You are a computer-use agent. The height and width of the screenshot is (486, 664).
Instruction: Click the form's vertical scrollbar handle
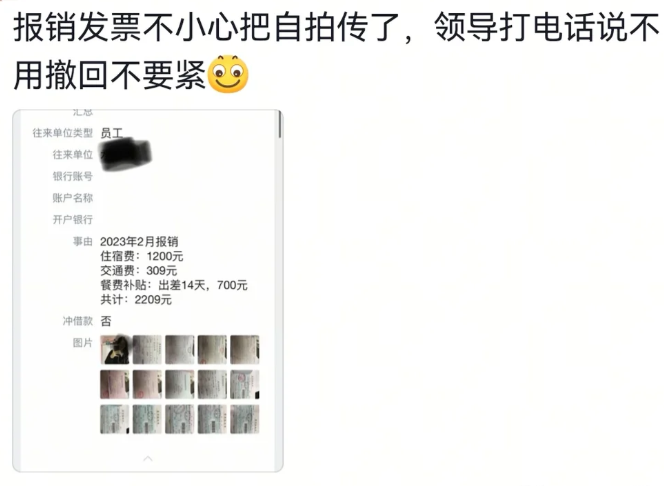279,124
